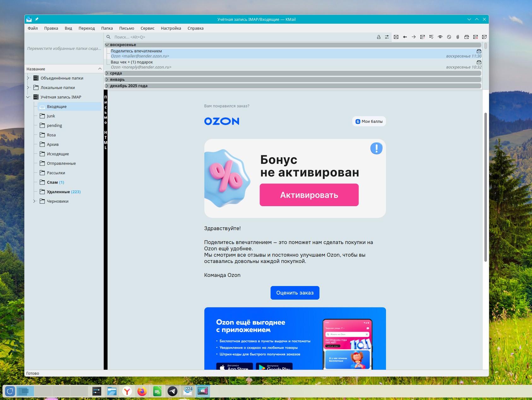The width and height of the screenshot is (532, 400).
Task: Expand 'Локальные папки' tree node
Action: click(x=28, y=87)
